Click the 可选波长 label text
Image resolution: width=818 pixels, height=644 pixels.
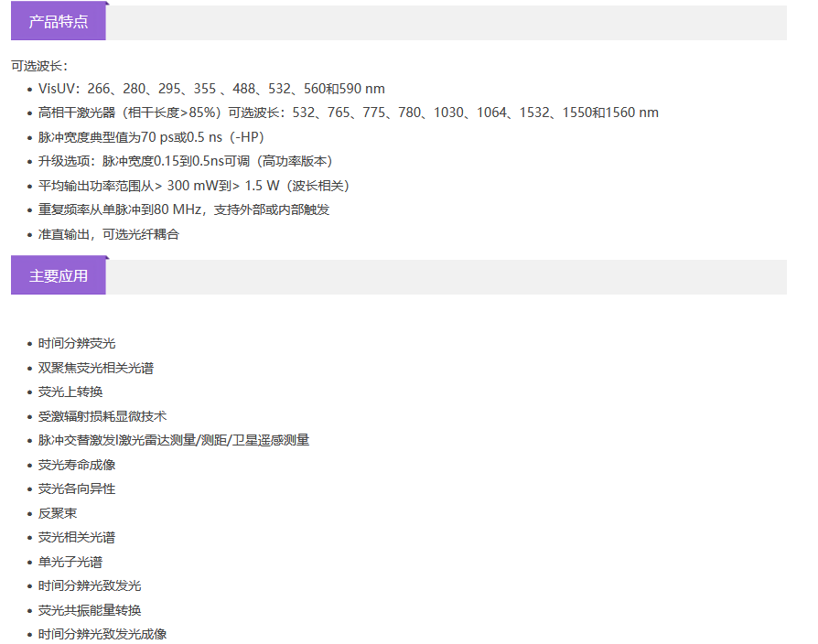click(x=39, y=66)
